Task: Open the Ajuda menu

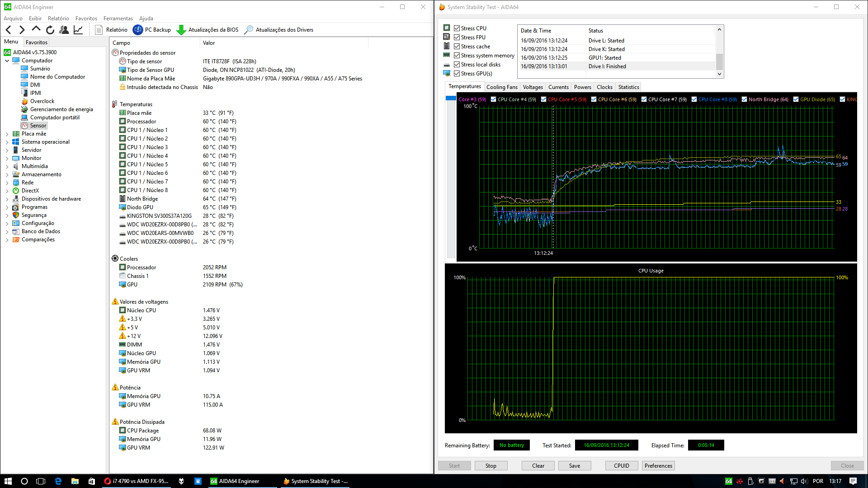Action: tap(146, 19)
